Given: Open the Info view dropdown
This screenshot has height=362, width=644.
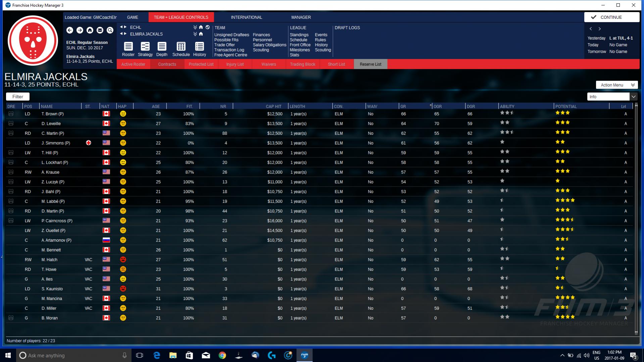Looking at the screenshot, I should (x=612, y=97).
